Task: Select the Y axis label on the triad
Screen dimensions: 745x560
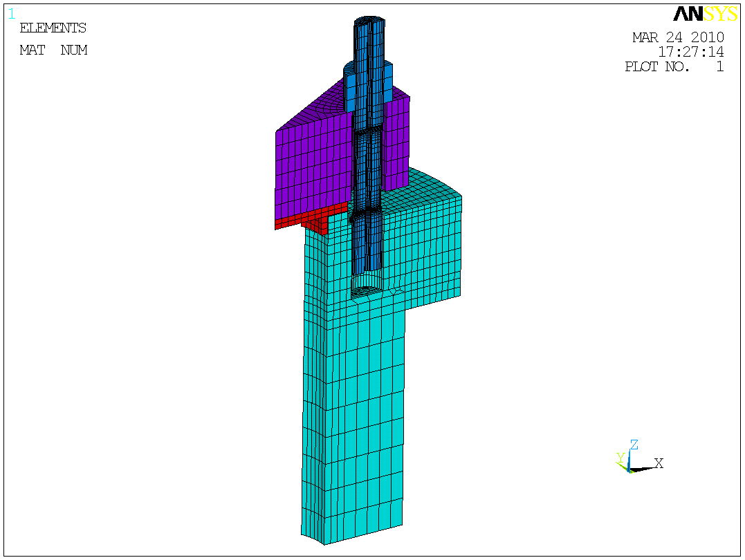Action: click(x=620, y=457)
